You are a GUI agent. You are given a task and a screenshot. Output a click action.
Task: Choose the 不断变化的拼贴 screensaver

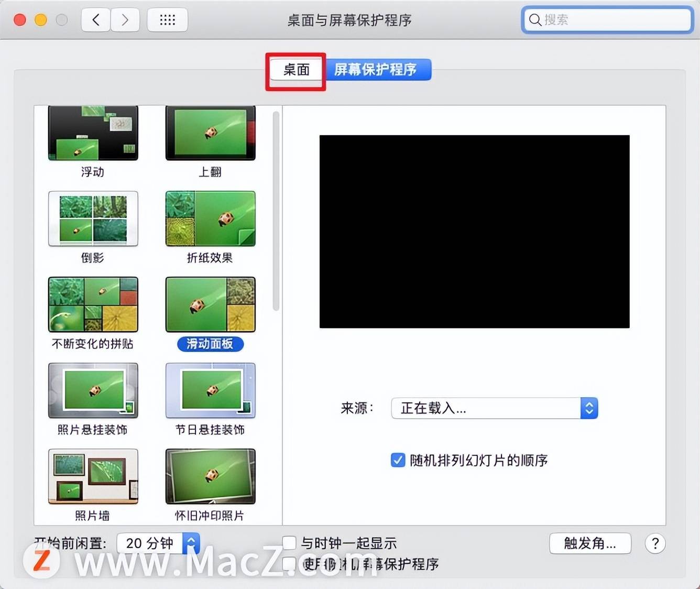(x=93, y=304)
